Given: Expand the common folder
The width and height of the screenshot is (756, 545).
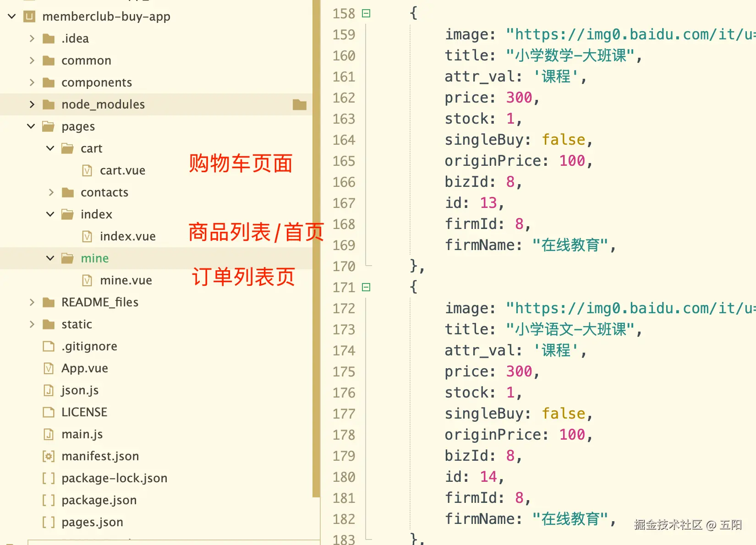Looking at the screenshot, I should (32, 60).
